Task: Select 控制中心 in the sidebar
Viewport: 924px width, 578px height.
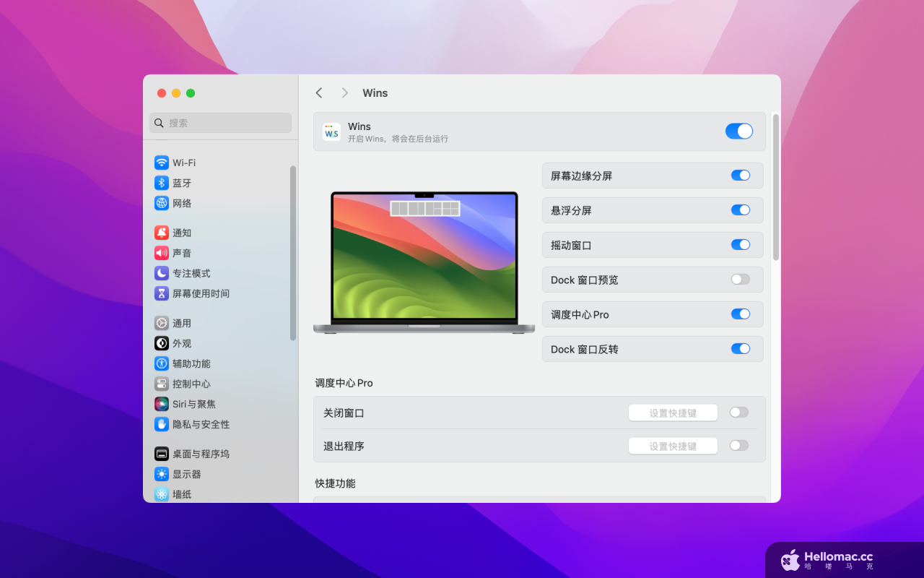Action: click(220, 384)
